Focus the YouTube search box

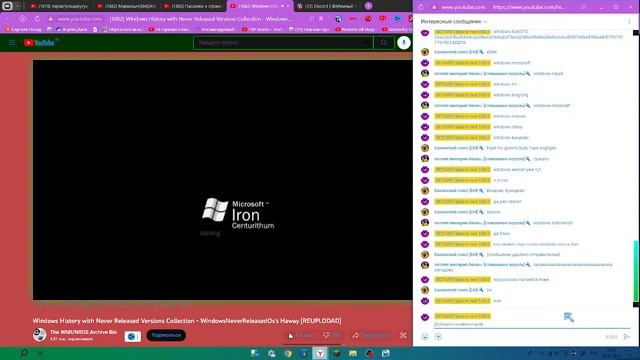click(x=283, y=42)
